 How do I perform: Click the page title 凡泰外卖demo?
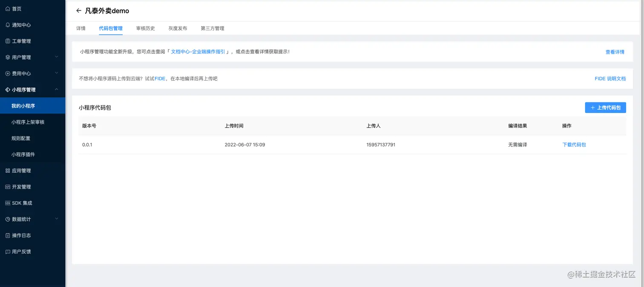click(107, 11)
